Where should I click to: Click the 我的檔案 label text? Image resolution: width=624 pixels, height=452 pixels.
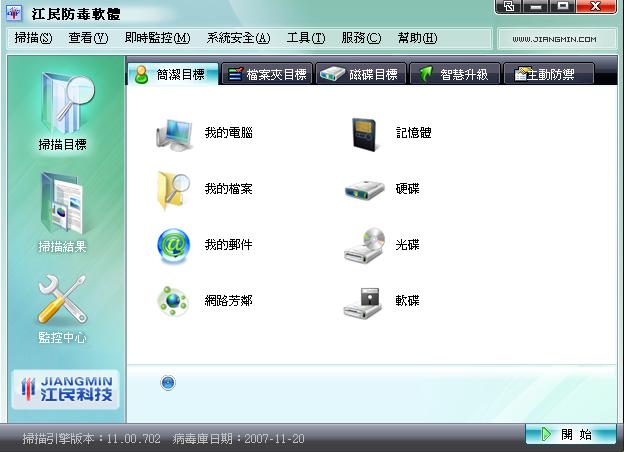coord(228,189)
